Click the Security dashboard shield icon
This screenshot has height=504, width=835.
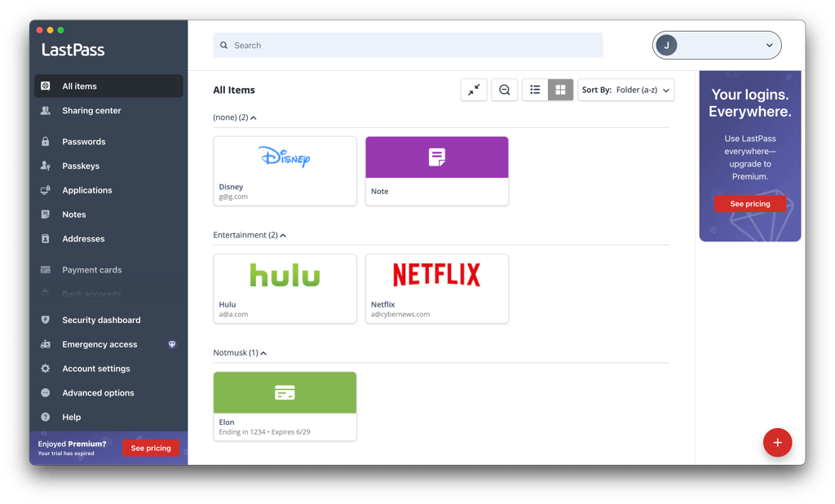(x=46, y=320)
